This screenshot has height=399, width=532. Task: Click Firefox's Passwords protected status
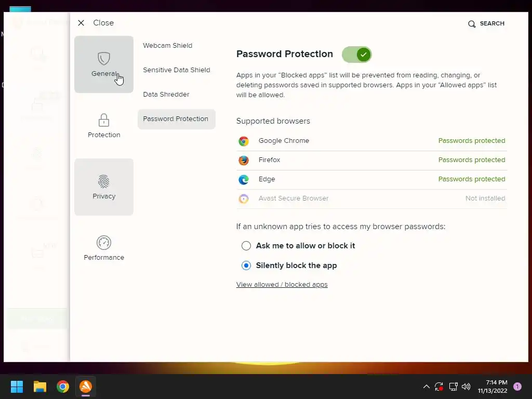point(472,160)
